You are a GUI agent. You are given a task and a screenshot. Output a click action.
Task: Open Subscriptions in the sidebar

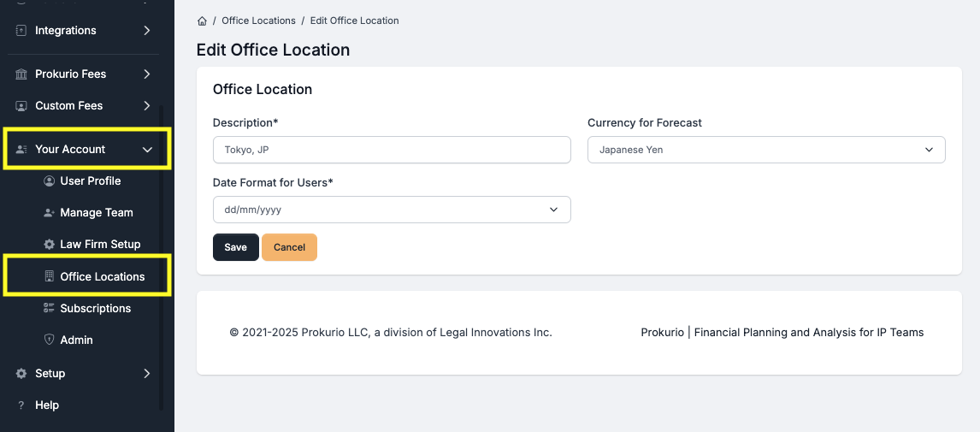[x=95, y=309]
